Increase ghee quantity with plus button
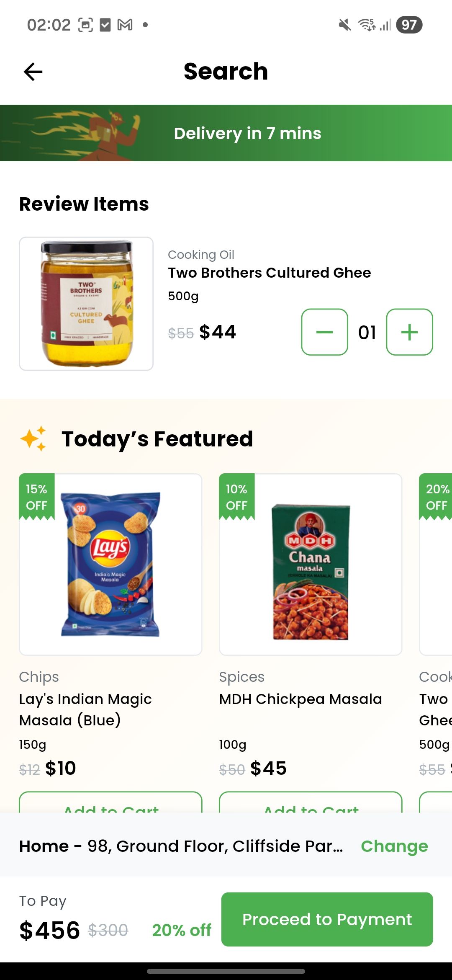This screenshot has height=980, width=452. click(x=409, y=332)
